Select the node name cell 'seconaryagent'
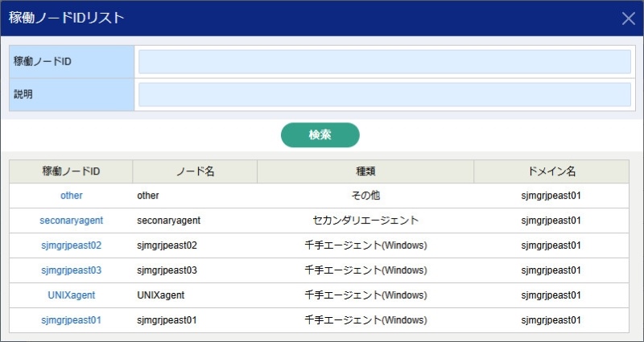 195,220
